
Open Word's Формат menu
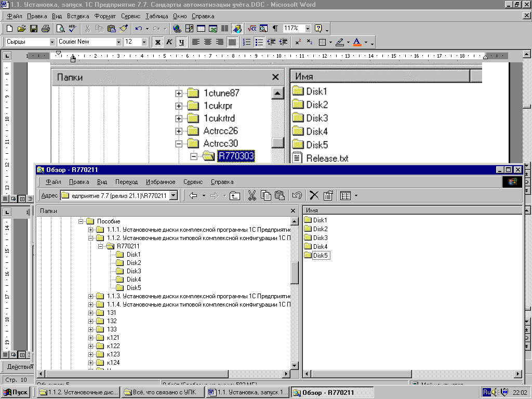(x=105, y=16)
